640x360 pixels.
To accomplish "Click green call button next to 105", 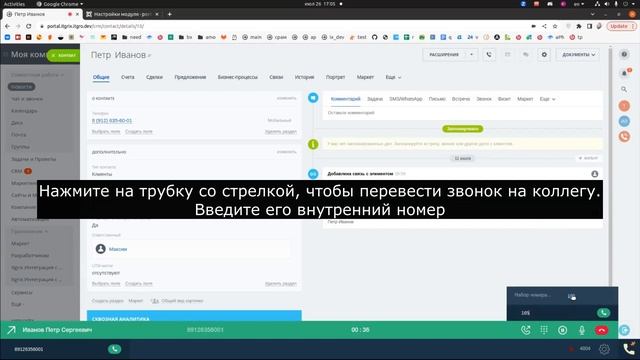I will [603, 313].
